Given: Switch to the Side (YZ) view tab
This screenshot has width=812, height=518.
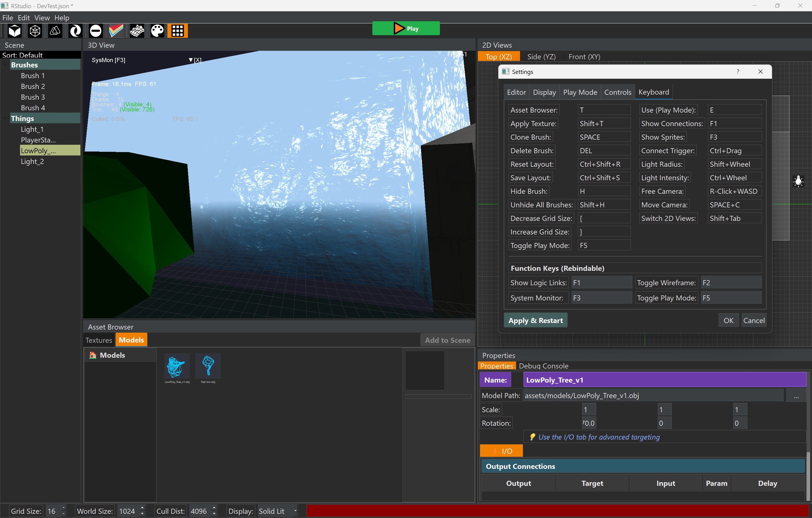Looking at the screenshot, I should coord(541,57).
